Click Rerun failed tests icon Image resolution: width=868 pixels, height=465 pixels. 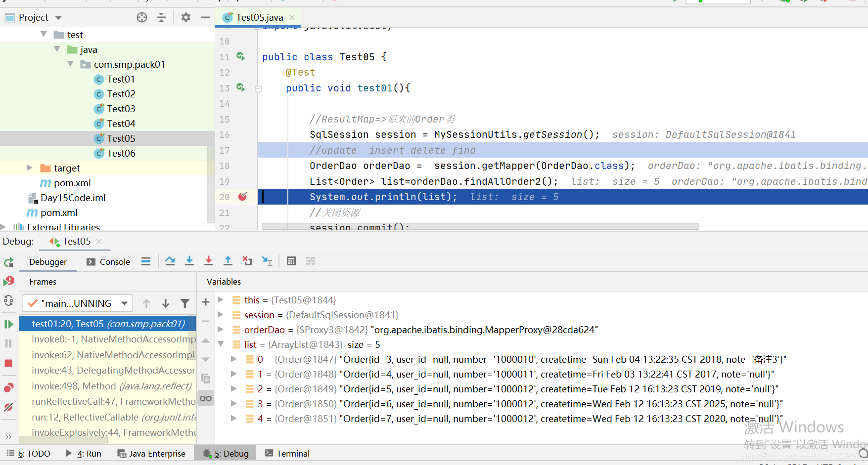(9, 281)
